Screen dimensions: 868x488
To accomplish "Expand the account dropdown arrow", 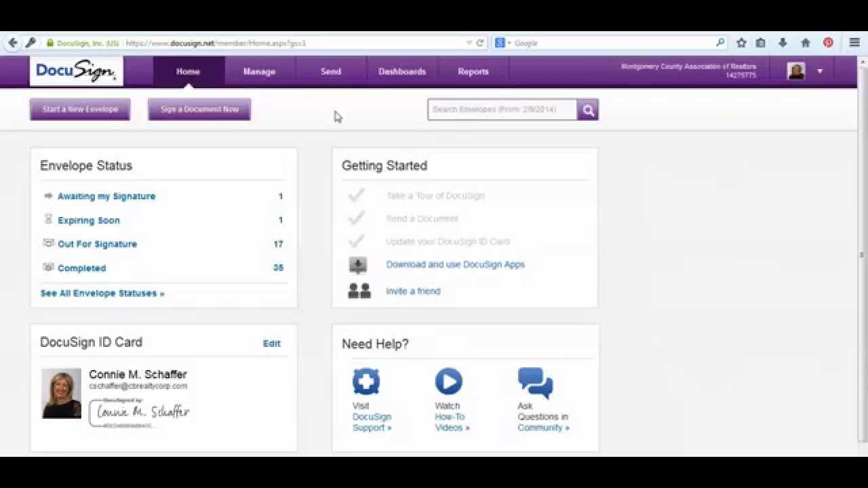I will click(x=820, y=71).
